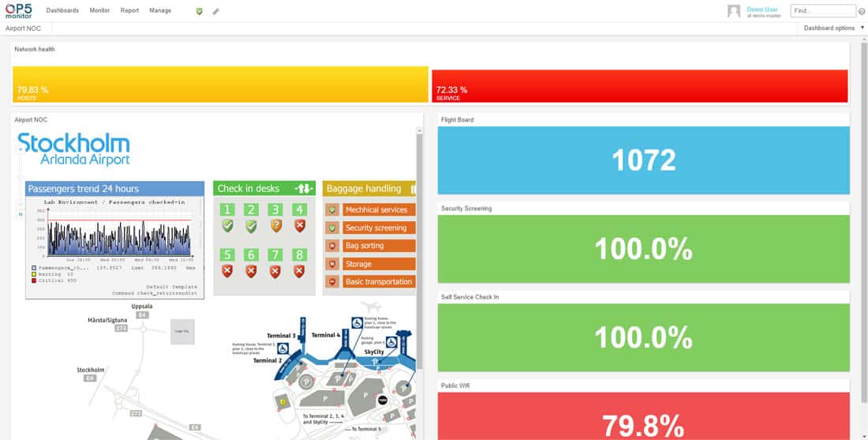The width and height of the screenshot is (868, 440).
Task: Click status icon beside Storage
Action: coord(332,264)
